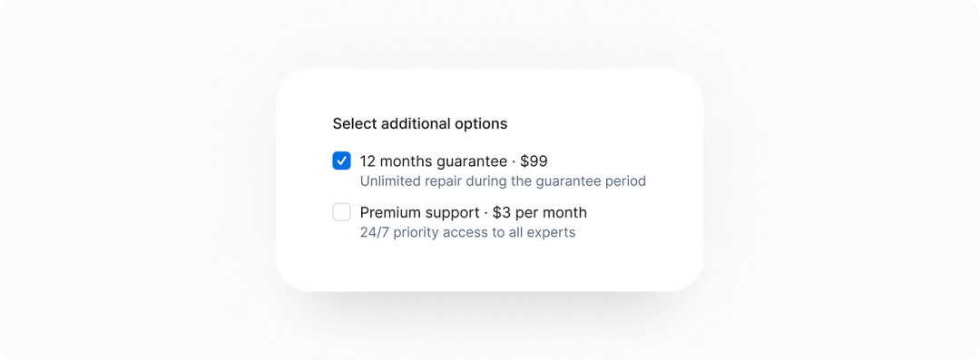This screenshot has height=360, width=980.
Task: Click '24/7 priority access to all experts' description
Action: coord(467,232)
